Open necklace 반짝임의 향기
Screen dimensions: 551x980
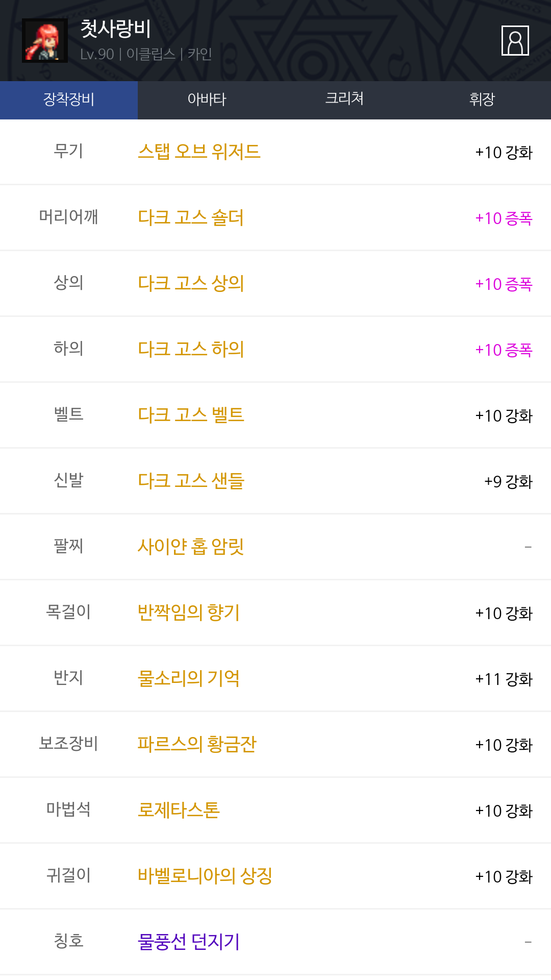(189, 612)
